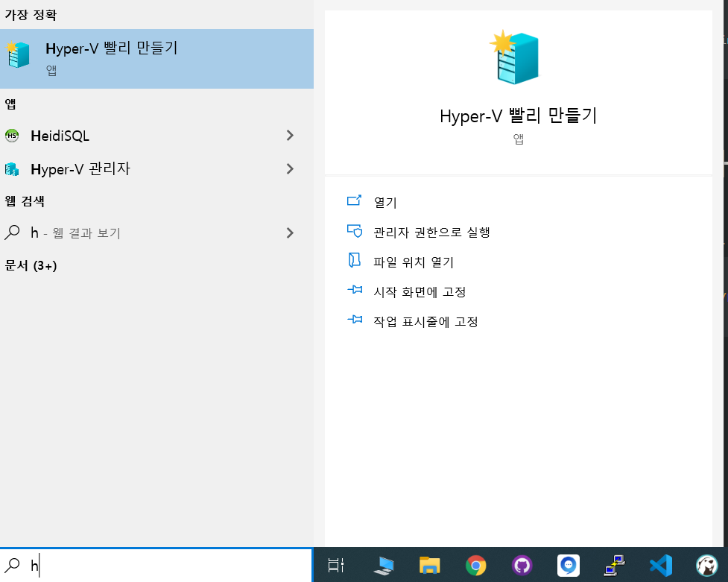Expand Hyper-V 관리자 chevron arrow

pos(290,169)
